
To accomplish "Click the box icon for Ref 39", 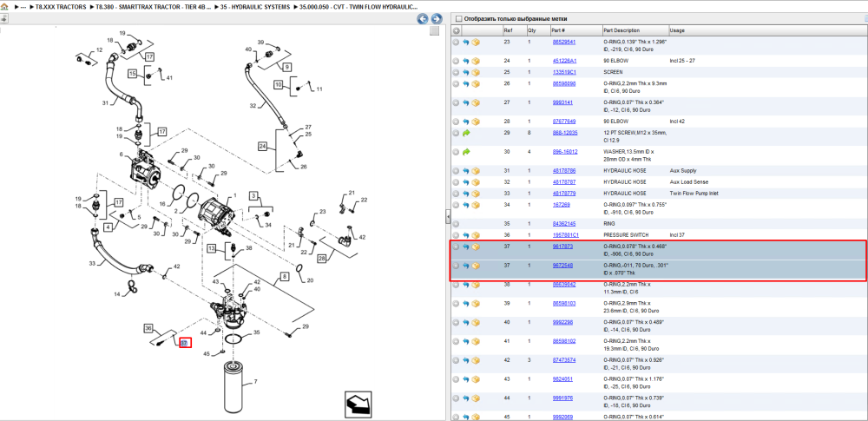I will 476,304.
